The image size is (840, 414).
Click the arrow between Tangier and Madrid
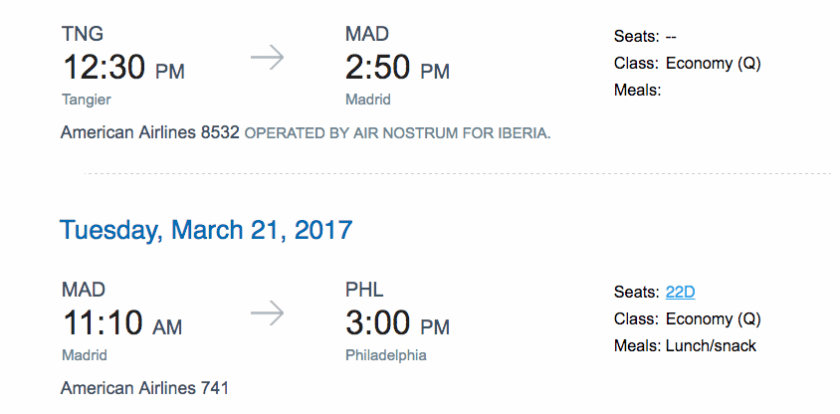(x=267, y=59)
